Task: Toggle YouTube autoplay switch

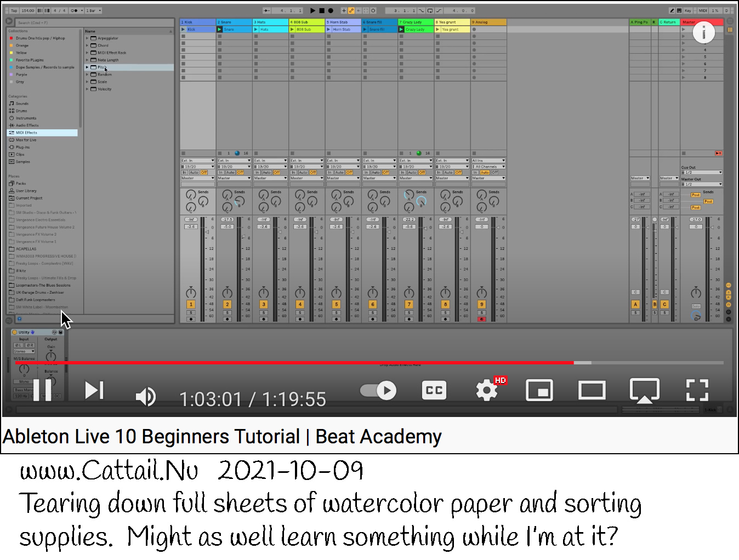Action: pos(379,391)
